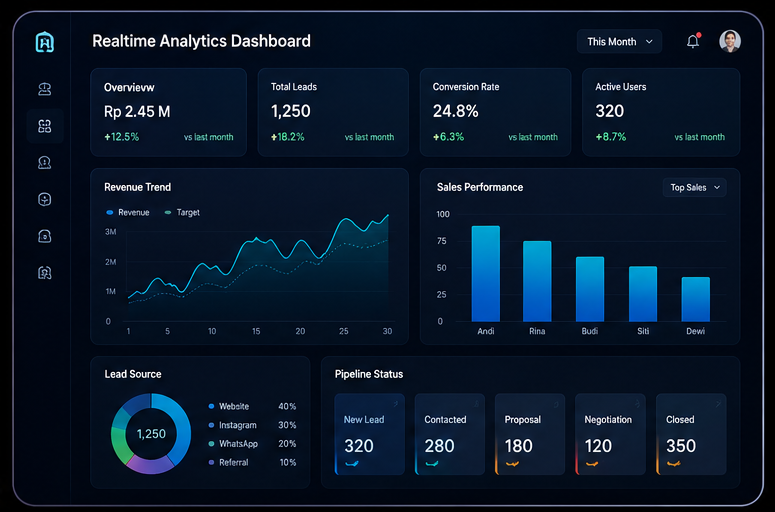Click the Lead Source heading

tap(133, 374)
